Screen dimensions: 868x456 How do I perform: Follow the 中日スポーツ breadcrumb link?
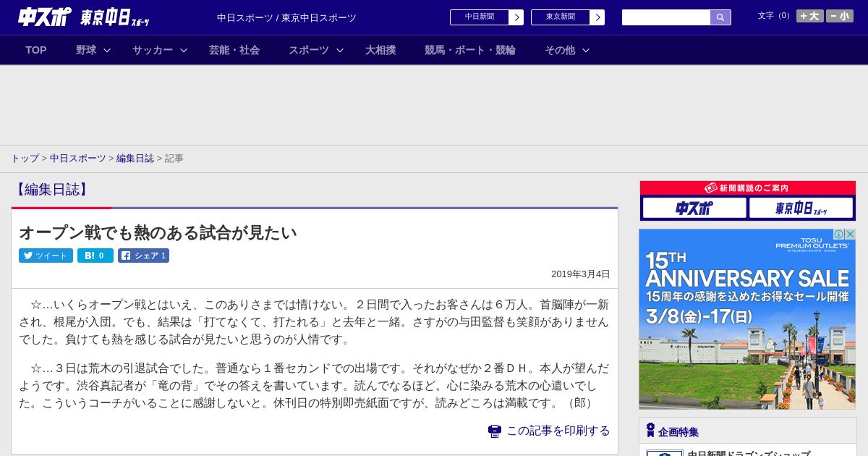tap(78, 158)
